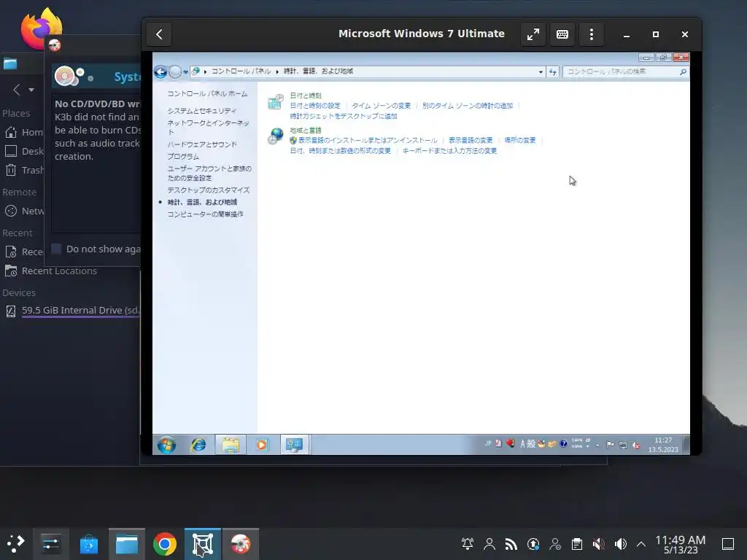The image size is (747, 560).
Task: Click the Windows 7 clock showing 11:27
Action: (662, 445)
